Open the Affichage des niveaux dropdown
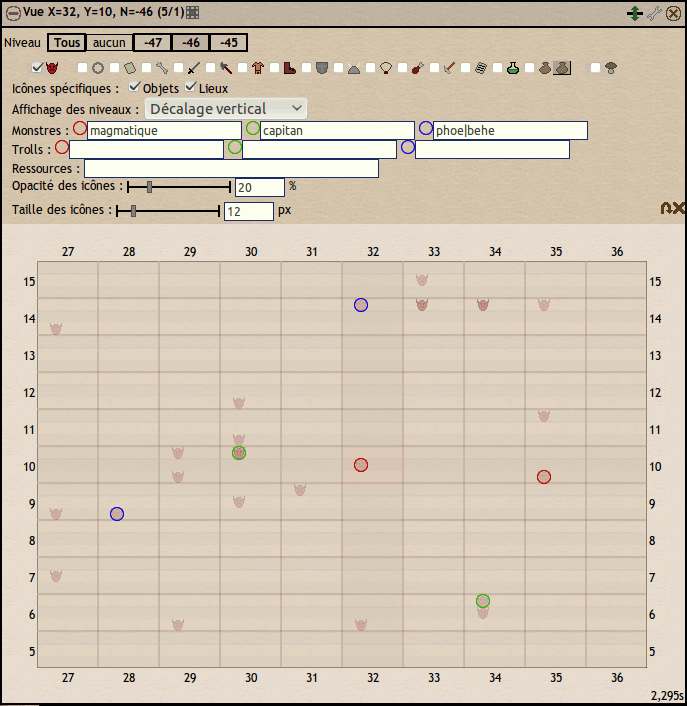 pos(226,108)
